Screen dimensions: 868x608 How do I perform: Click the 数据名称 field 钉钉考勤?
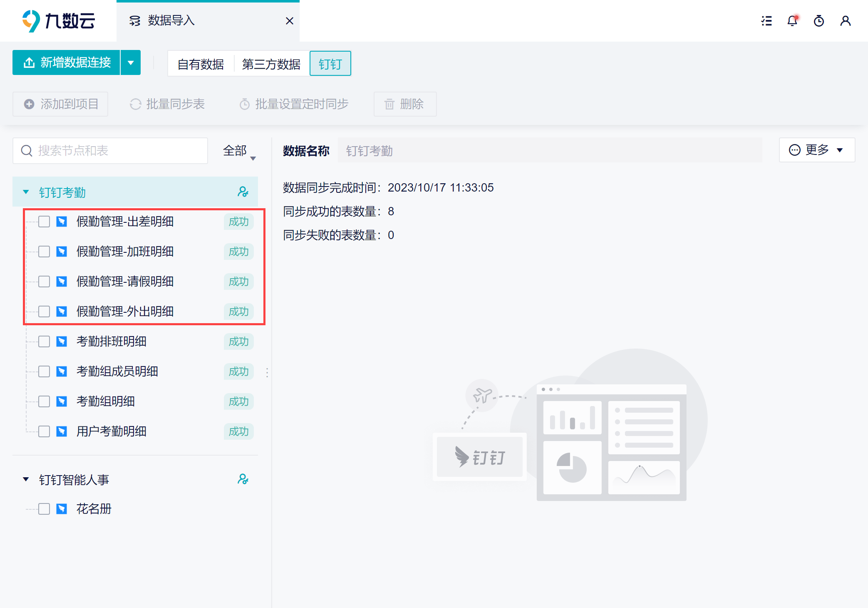[x=550, y=150]
